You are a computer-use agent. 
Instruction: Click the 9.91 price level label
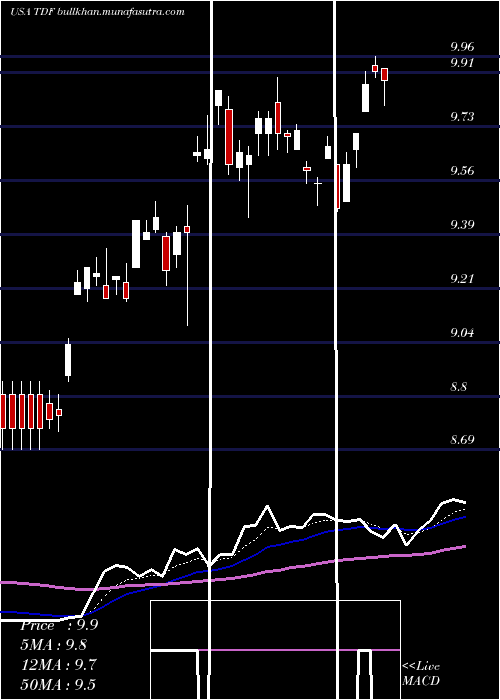(462, 62)
